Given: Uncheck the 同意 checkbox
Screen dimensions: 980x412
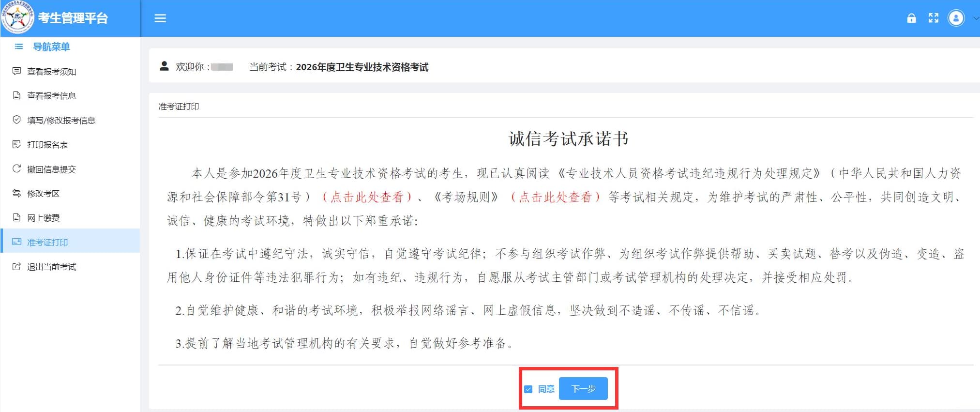Looking at the screenshot, I should point(528,389).
